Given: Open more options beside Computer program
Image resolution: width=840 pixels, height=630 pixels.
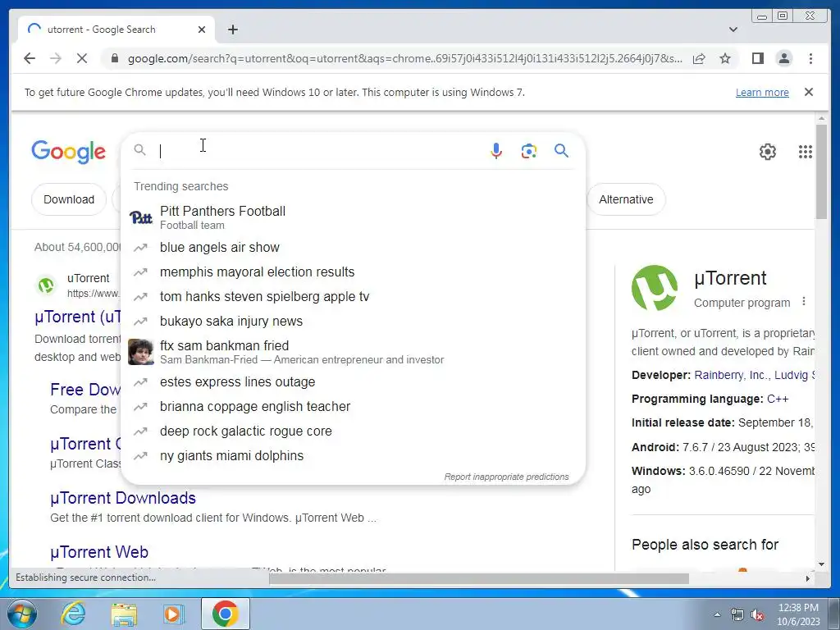Looking at the screenshot, I should tap(804, 302).
